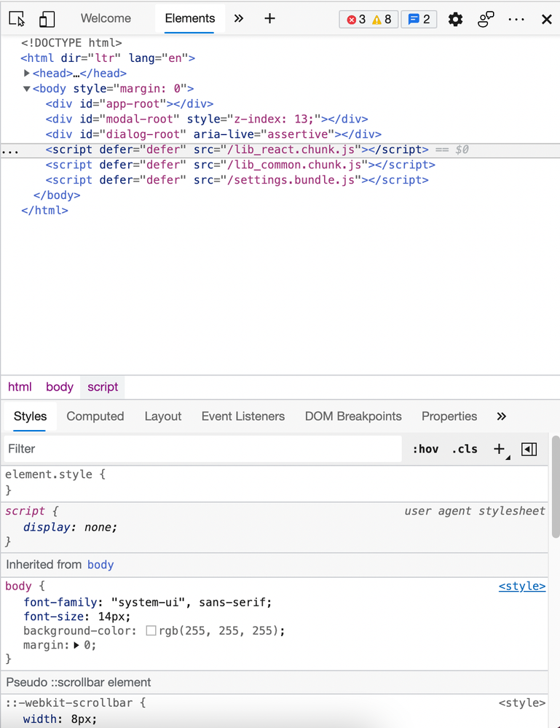
Task: Click the display: none declaration
Action: [x=70, y=528]
